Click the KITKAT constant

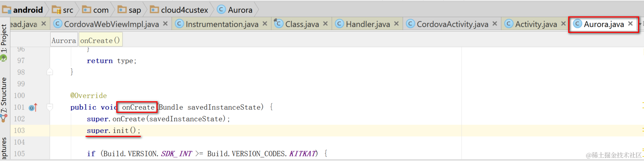(303, 154)
